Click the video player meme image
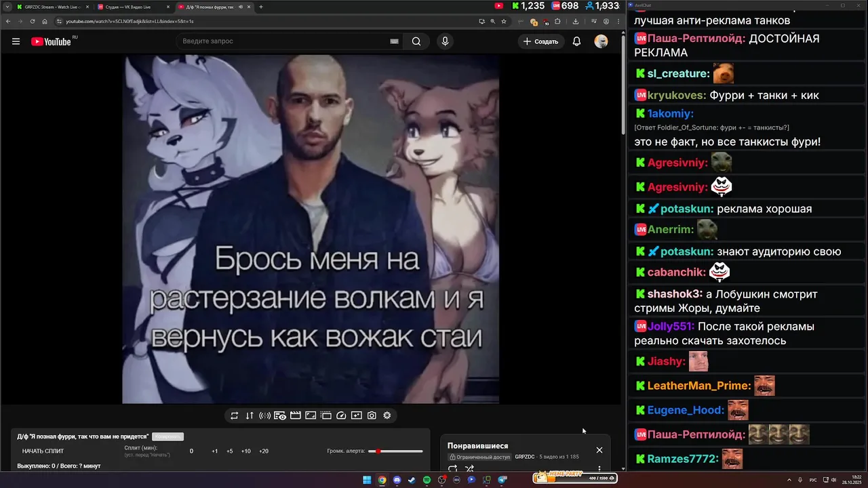 click(311, 229)
